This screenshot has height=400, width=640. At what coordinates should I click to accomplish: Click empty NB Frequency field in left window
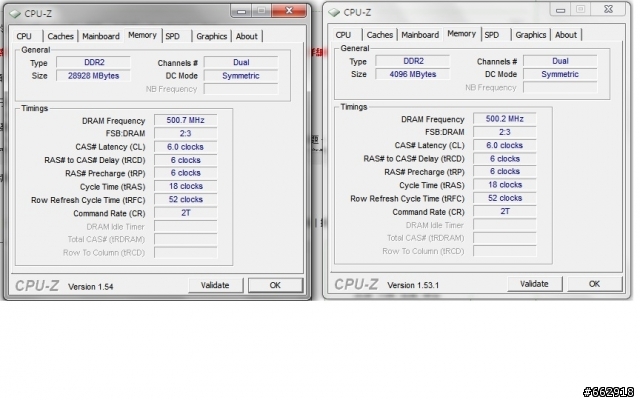(241, 89)
